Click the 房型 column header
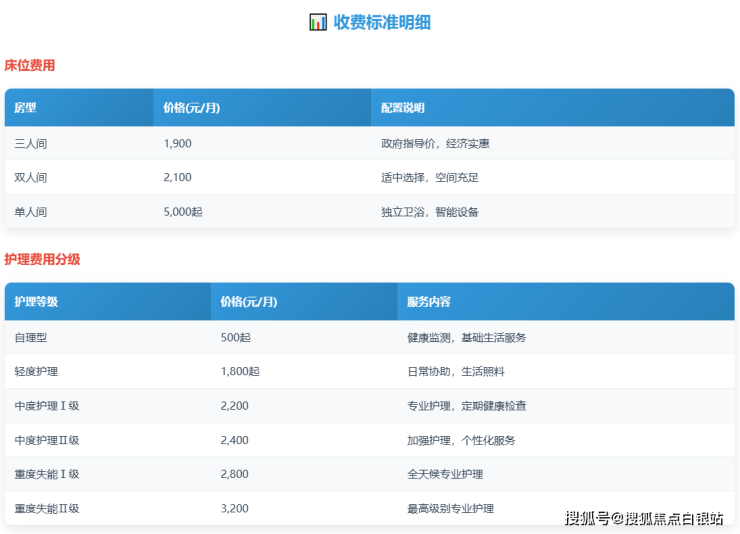Screen dimensions: 740x534 click(x=25, y=108)
